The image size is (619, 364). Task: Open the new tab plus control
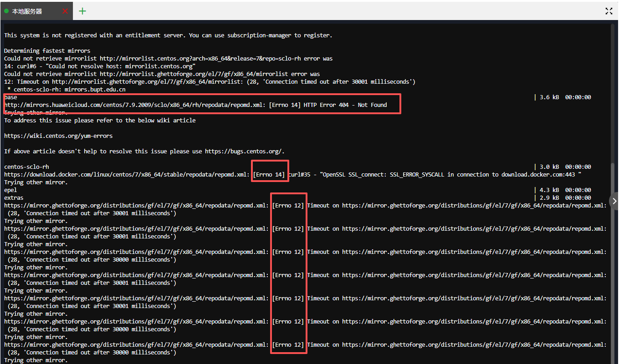pyautogui.click(x=82, y=11)
